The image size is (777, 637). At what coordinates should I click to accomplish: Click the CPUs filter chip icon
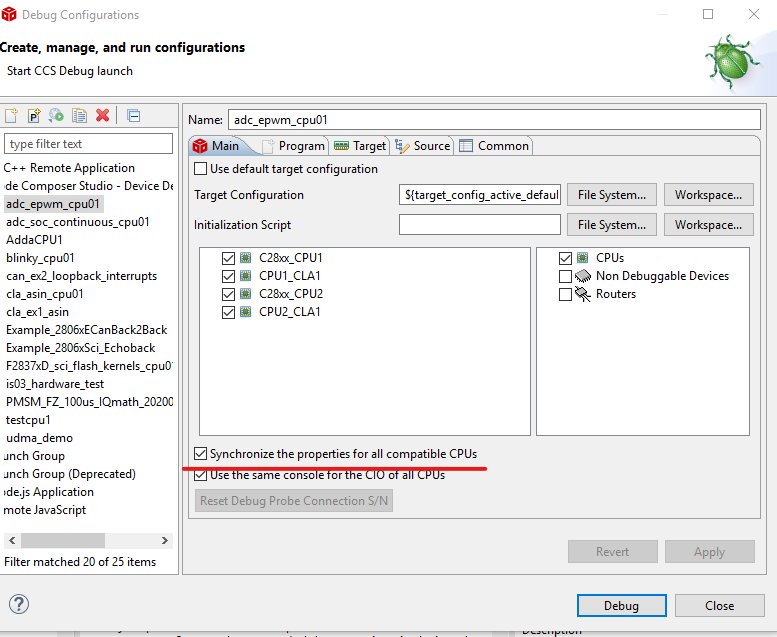[x=583, y=258]
